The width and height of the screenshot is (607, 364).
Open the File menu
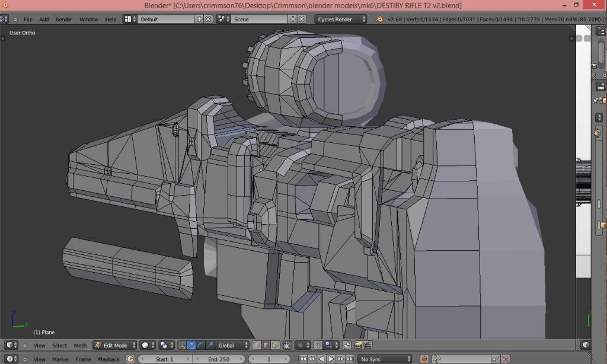pos(28,19)
